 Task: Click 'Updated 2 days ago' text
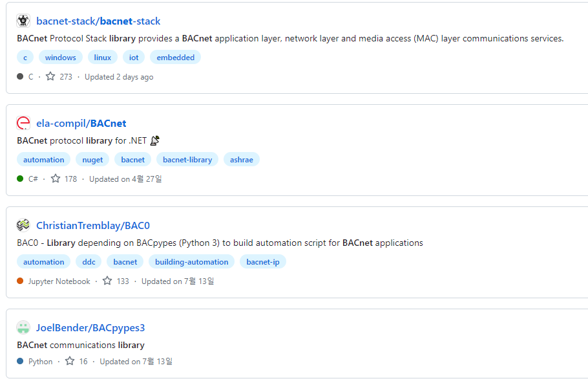coord(119,77)
